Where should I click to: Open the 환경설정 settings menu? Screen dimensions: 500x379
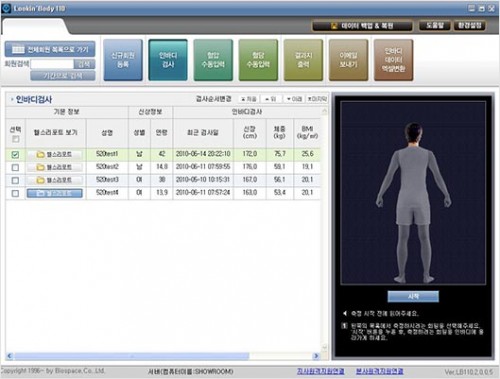coord(470,26)
